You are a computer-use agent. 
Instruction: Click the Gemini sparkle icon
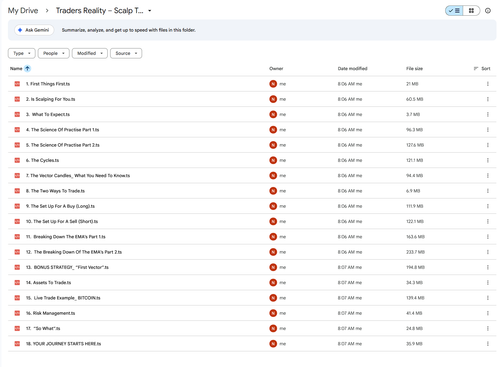[20, 30]
